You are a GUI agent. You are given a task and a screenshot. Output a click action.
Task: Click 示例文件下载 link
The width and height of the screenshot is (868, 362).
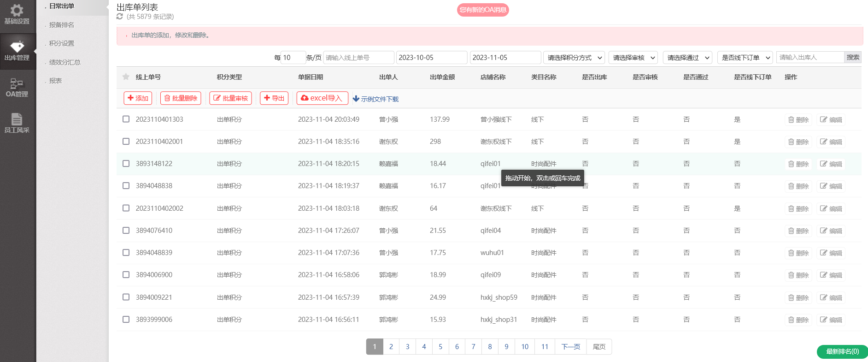(380, 99)
